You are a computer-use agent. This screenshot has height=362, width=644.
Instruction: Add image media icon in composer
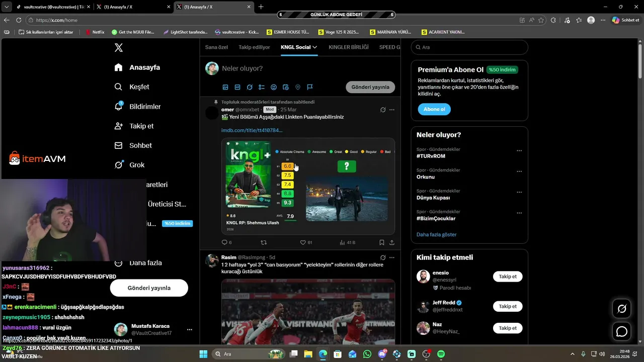(225, 87)
